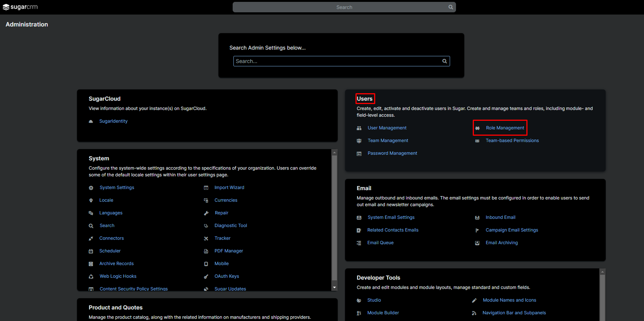Click the key icon beside OAuth Keys
Image resolution: width=644 pixels, height=321 pixels.
click(206, 277)
